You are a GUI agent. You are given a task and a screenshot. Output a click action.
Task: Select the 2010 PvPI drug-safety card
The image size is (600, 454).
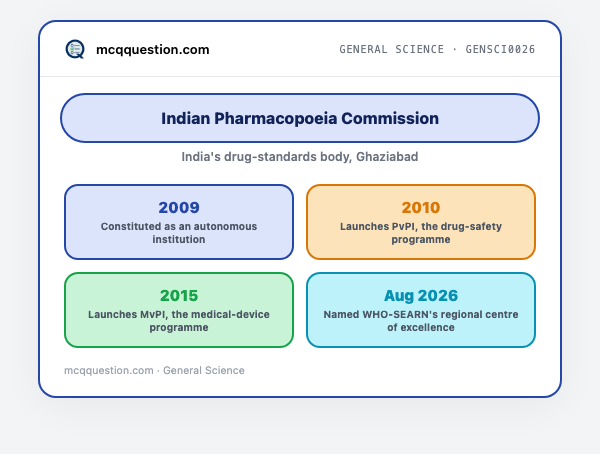[421, 222]
